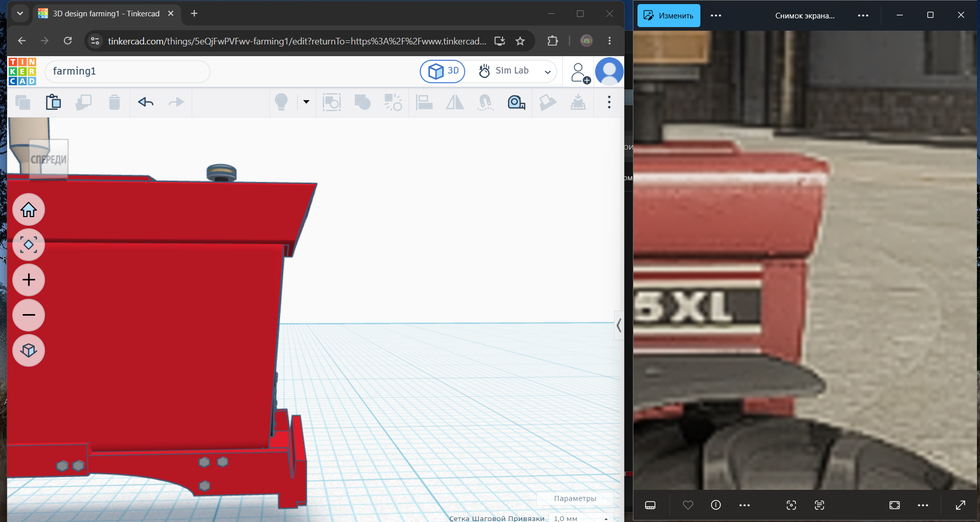Image resolution: width=980 pixels, height=522 pixels.
Task: Open the more options menu beside info icon
Action: coord(744,505)
